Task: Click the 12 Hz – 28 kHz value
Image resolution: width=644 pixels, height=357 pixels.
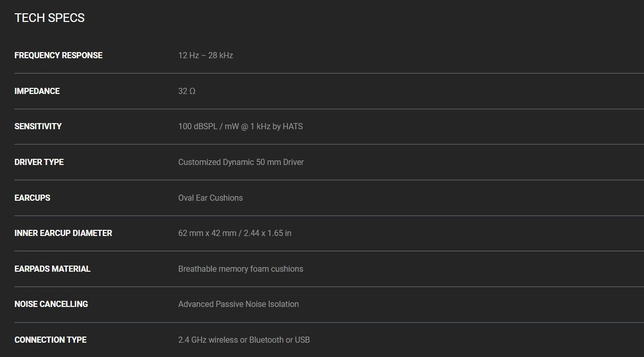Action: click(205, 55)
